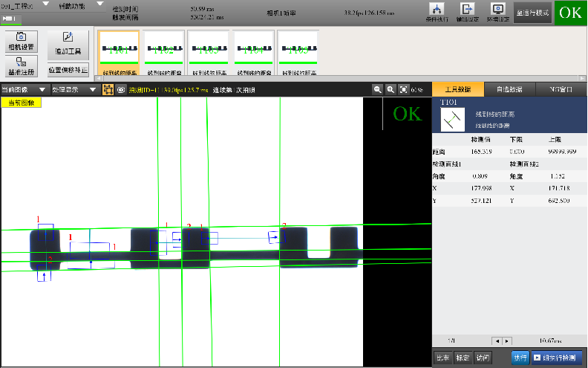Open reference registration (基准注册)

click(x=22, y=67)
